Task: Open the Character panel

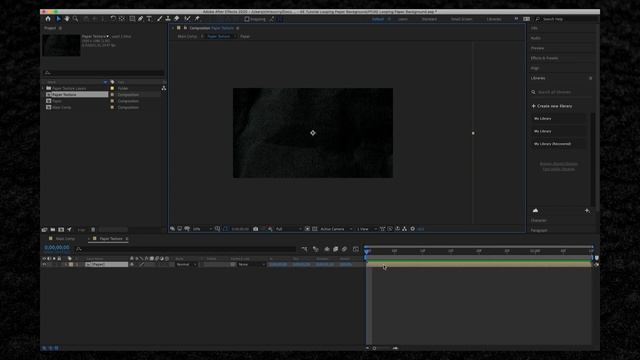Action: point(539,220)
